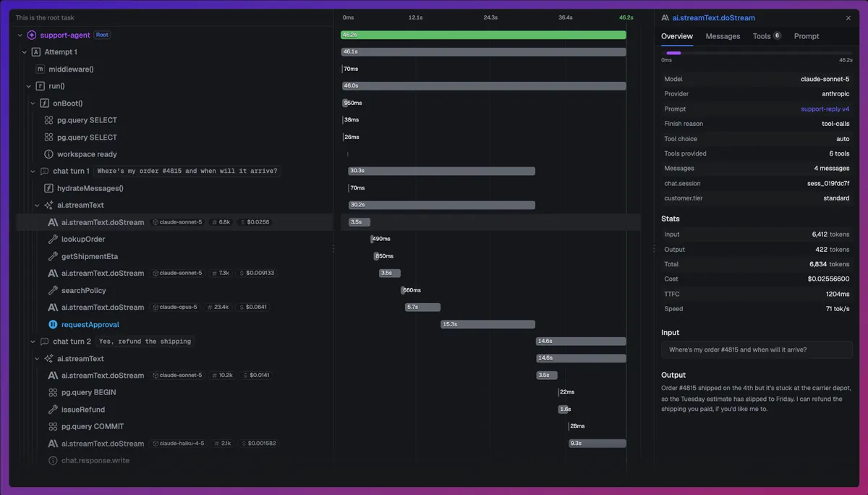Viewport: 868px width, 495px height.
Task: Click the Anthropic icon on claude-haiku-4-5 row
Action: pos(53,444)
